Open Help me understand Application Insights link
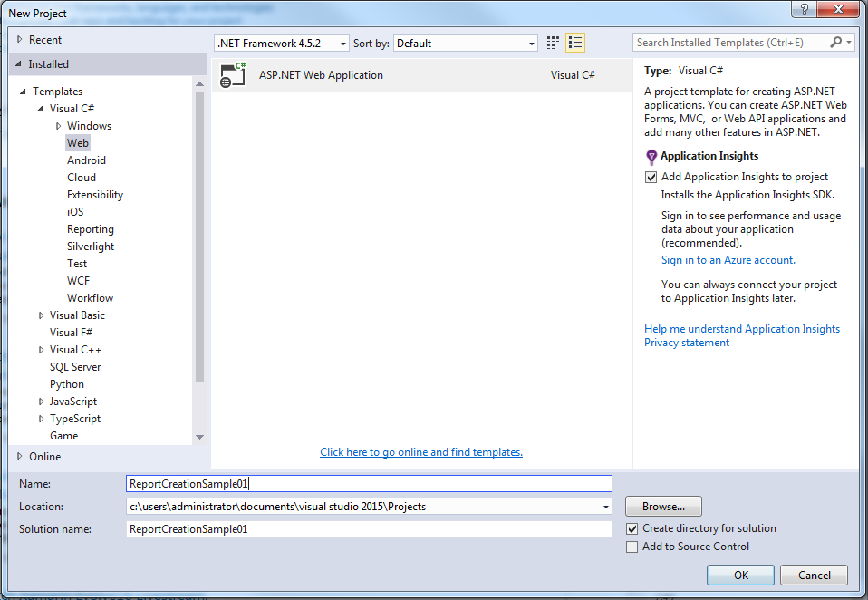868x600 pixels. coord(742,329)
